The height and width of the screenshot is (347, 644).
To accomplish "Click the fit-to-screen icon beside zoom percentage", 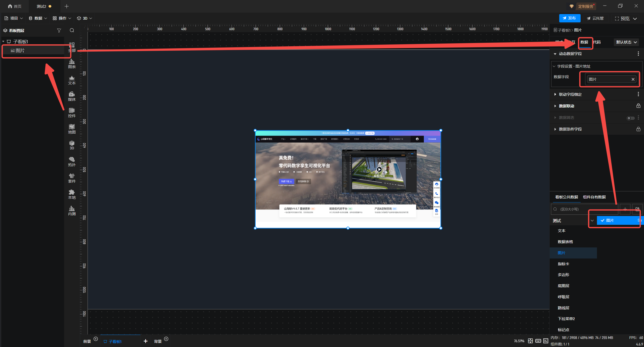I will [530, 341].
